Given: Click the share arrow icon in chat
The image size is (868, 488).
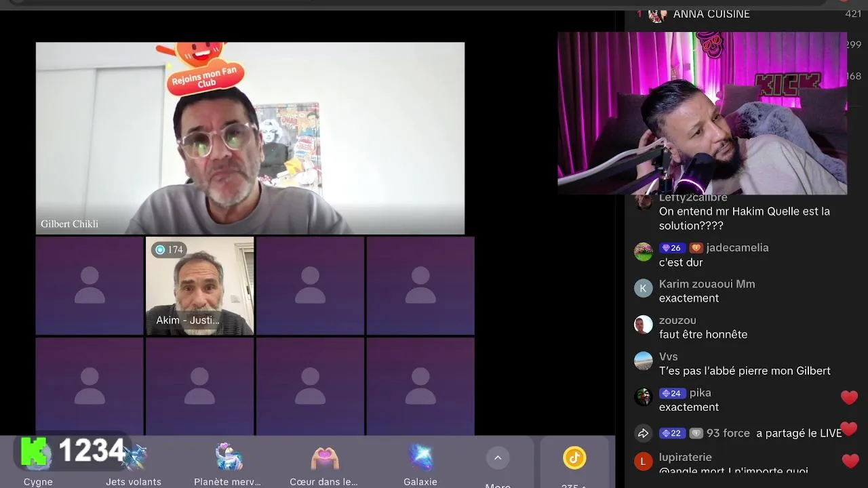Looking at the screenshot, I should tap(643, 433).
